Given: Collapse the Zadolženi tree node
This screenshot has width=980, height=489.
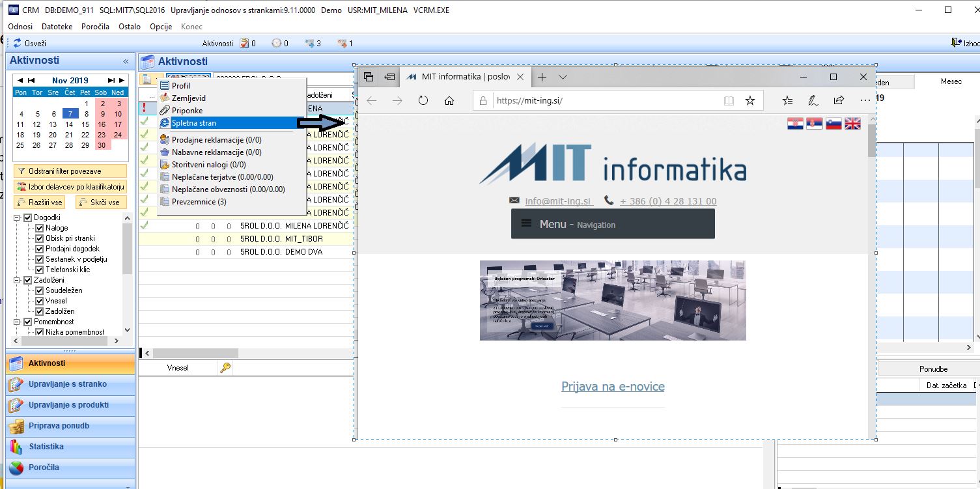Looking at the screenshot, I should pos(18,280).
